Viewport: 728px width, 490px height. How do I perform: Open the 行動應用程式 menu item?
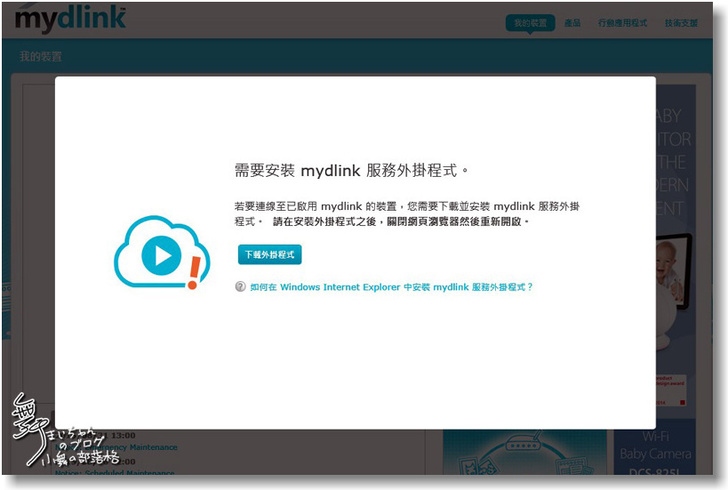(x=622, y=23)
